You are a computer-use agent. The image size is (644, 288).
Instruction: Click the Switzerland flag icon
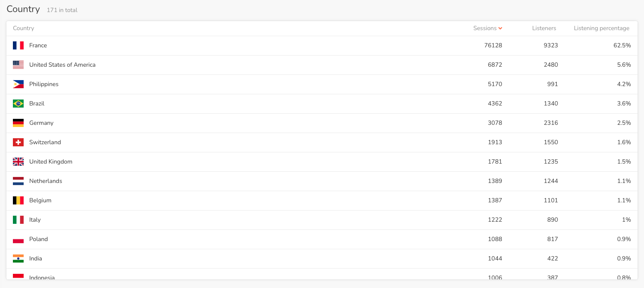18,142
